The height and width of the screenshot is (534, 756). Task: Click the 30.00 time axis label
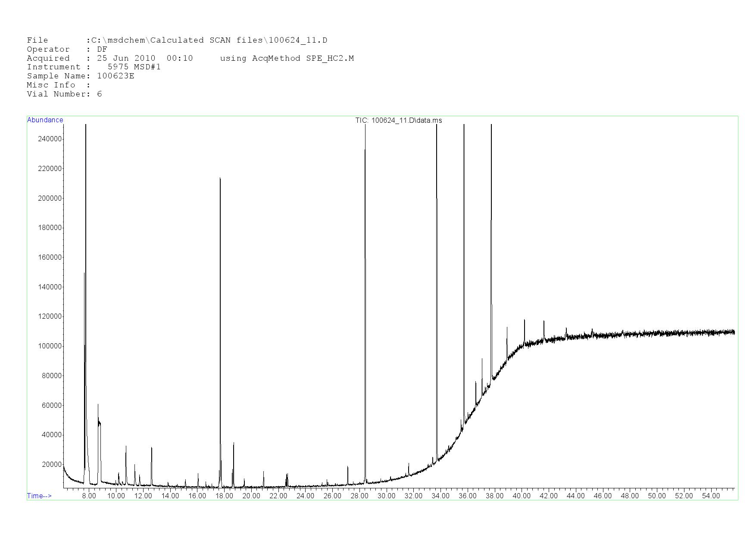click(386, 496)
